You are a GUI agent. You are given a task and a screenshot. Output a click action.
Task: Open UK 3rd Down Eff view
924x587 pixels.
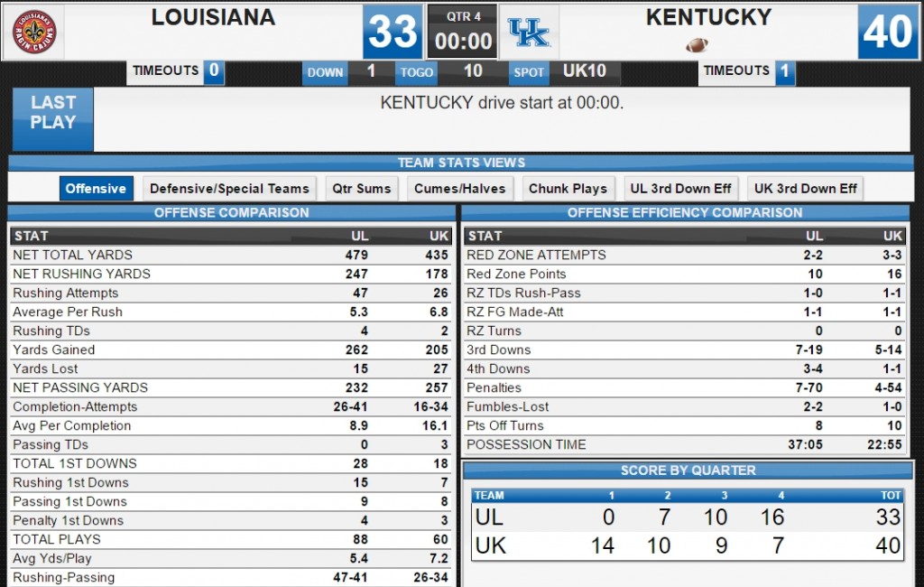coord(805,189)
